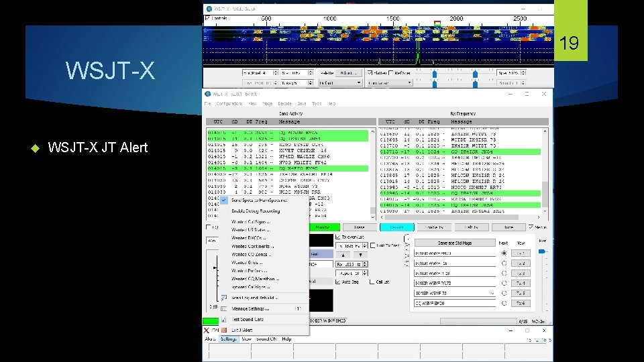Click the Tx 6 message field CQ W5MF EM20
Screen dimensions: 644x362
(x=455, y=303)
